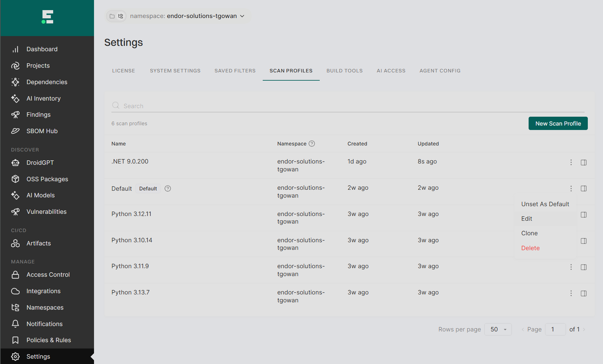Open the .NET 9.0.200 three-dot menu
The image size is (603, 364).
571,163
